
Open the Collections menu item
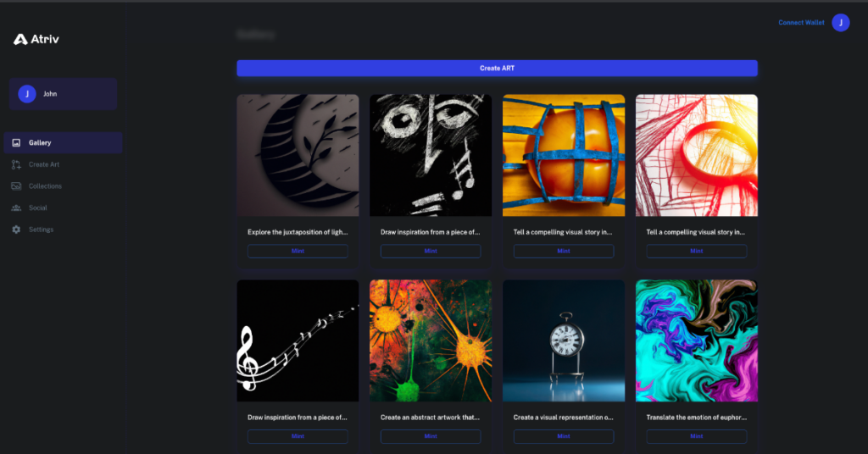pos(45,186)
